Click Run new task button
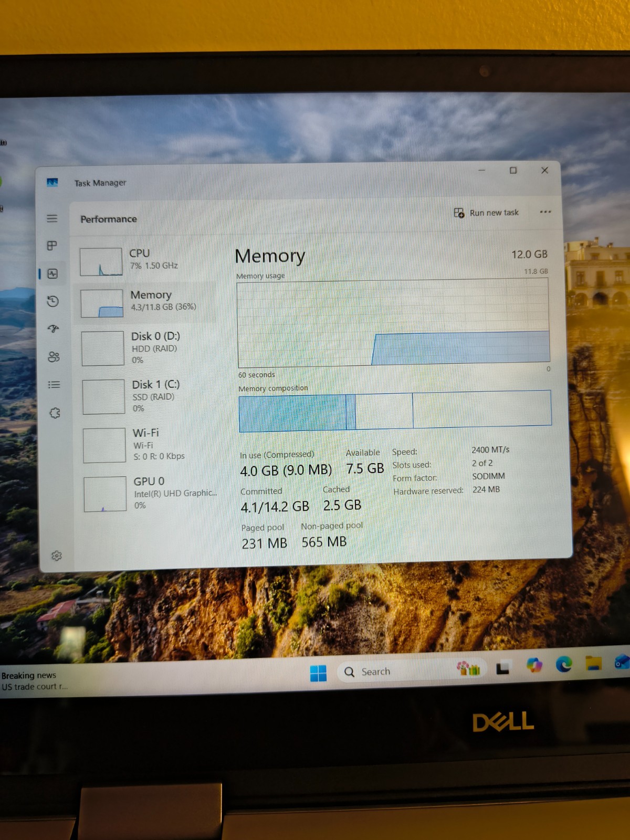Viewport: 630px width, 840px height. pyautogui.click(x=486, y=213)
